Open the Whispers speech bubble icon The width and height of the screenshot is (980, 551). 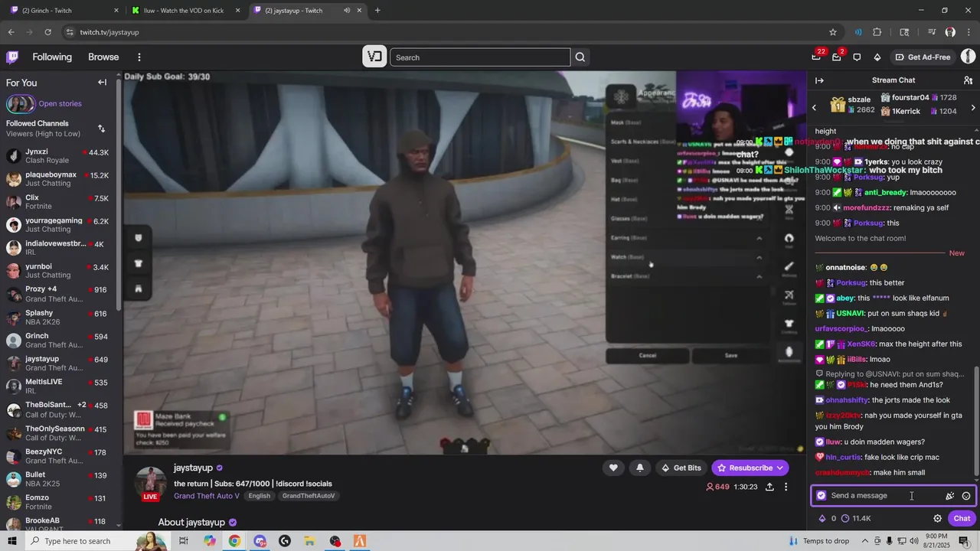[x=857, y=57]
